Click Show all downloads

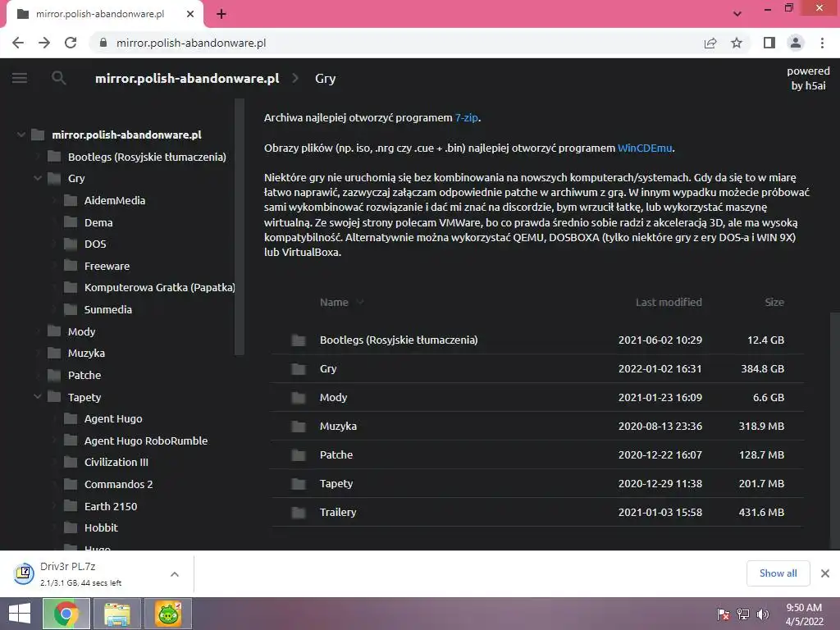pos(778,573)
